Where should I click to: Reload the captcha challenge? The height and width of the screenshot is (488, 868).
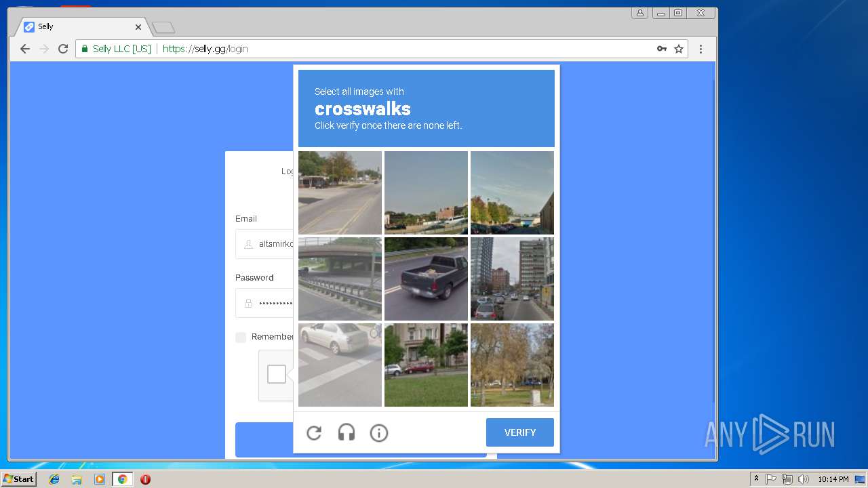314,432
